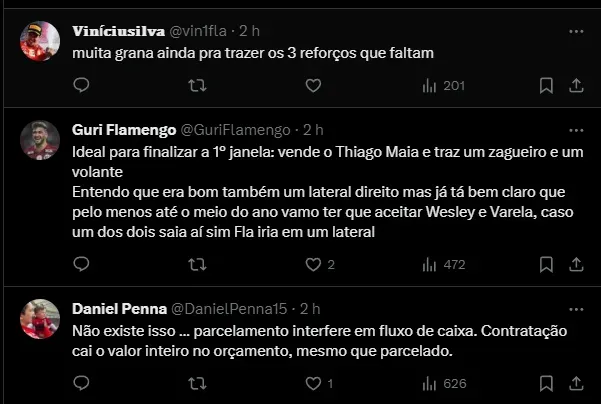
Task: Open the Guri Flamengo profile name link
Action: click(123, 130)
